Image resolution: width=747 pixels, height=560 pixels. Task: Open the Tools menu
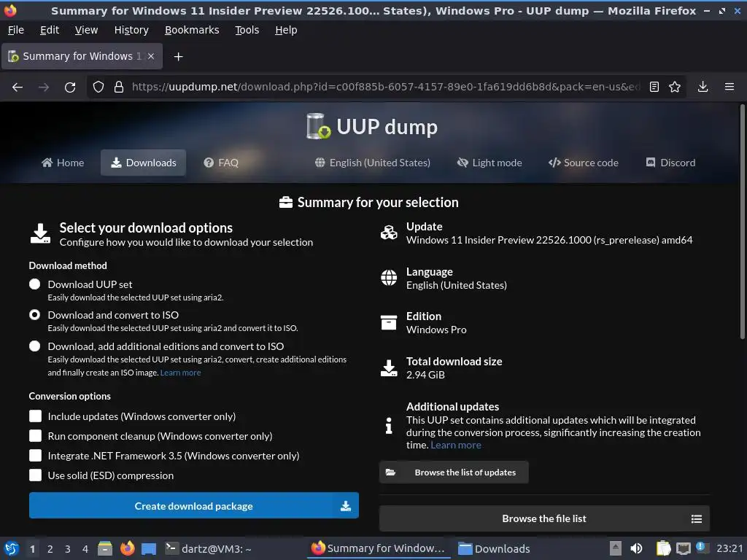click(247, 30)
